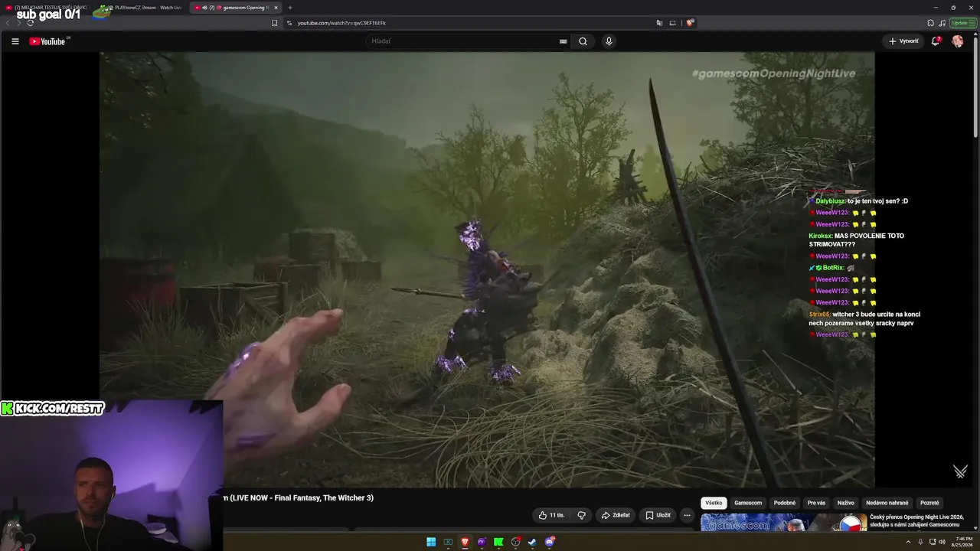Open the Discord taskbar icon
Image resolution: width=980 pixels, height=551 pixels.
[549, 543]
